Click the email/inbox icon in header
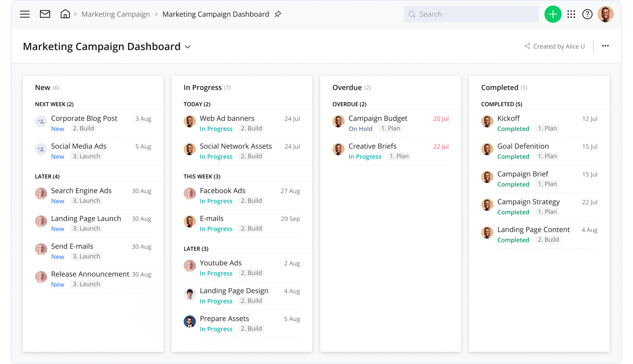The image size is (633, 364). [x=45, y=14]
